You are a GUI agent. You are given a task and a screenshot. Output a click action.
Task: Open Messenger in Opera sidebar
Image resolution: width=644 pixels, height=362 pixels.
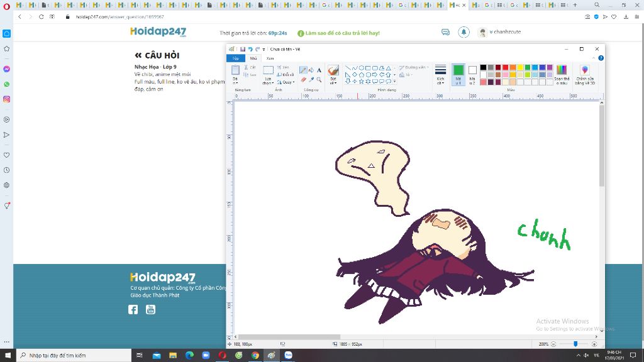tap(6, 69)
